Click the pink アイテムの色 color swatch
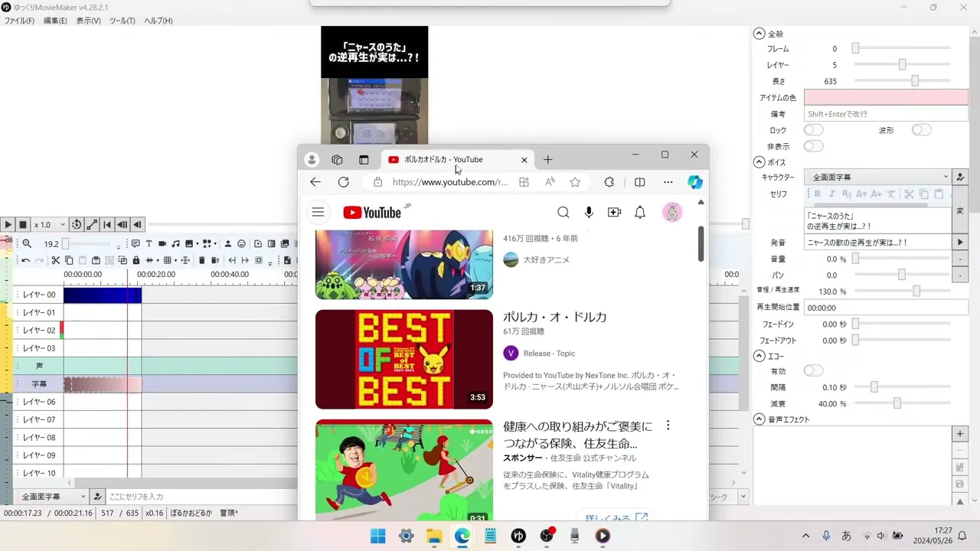The height and width of the screenshot is (551, 980). 886,97
